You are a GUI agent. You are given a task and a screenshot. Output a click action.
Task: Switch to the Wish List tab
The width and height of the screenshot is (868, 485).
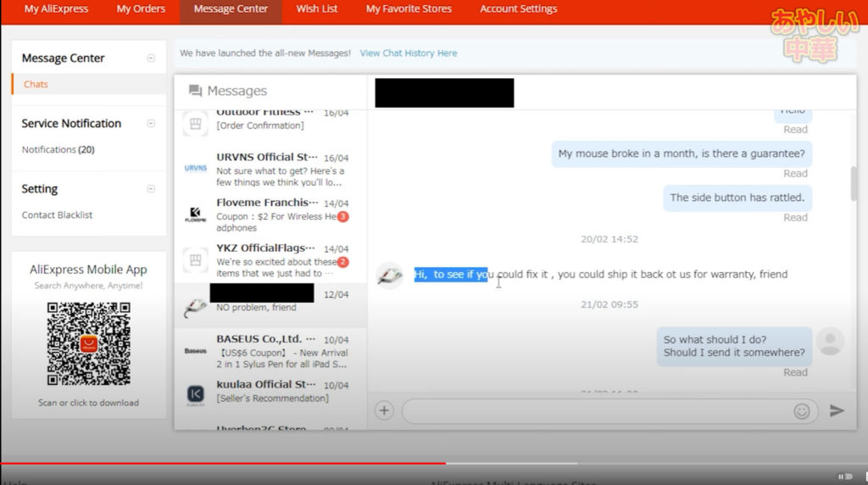tap(317, 9)
